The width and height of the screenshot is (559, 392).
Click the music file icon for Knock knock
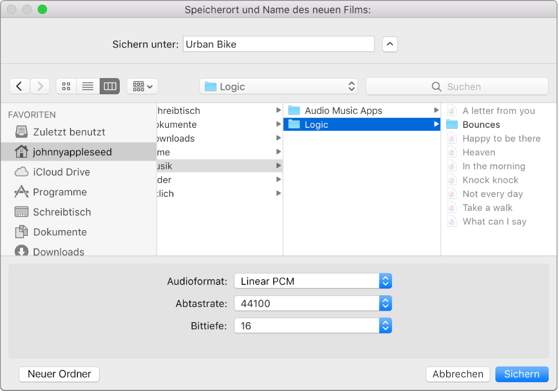[452, 180]
